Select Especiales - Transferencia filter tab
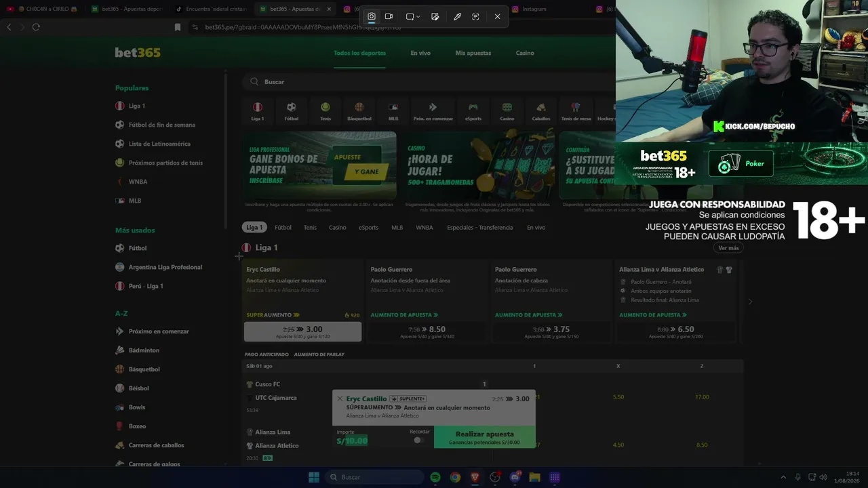Screen dimensions: 868x488 click(479, 227)
